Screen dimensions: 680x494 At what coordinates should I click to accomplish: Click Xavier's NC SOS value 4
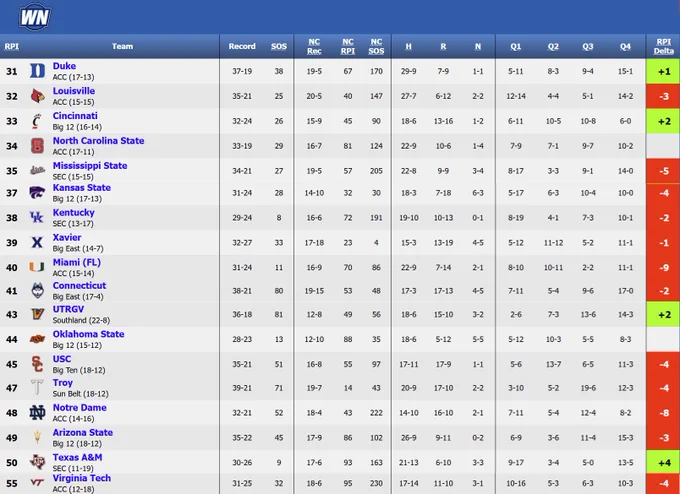(376, 242)
